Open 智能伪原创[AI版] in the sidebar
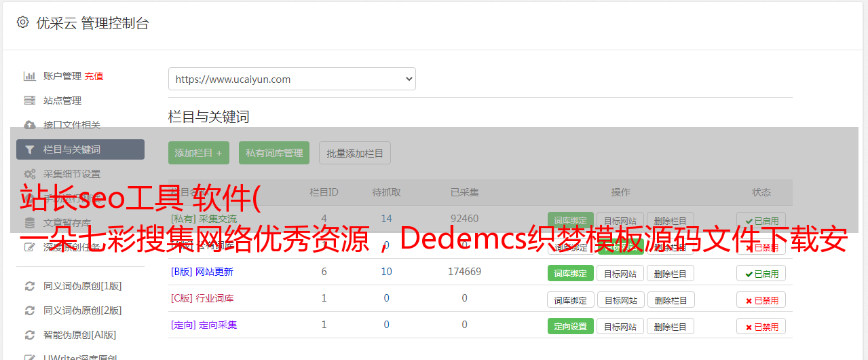 (80, 335)
